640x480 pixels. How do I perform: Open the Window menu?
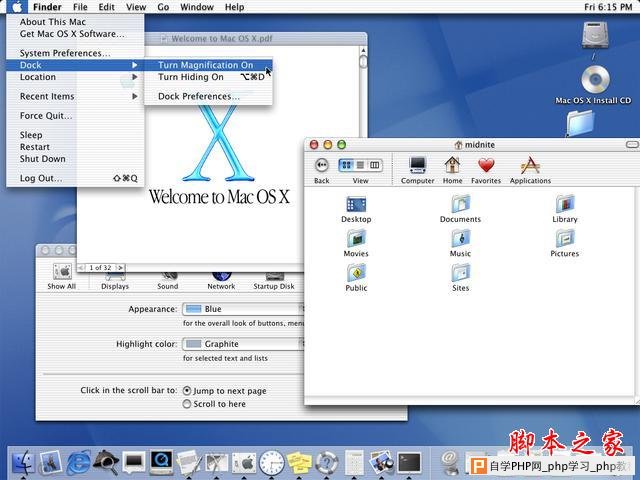pos(197,7)
